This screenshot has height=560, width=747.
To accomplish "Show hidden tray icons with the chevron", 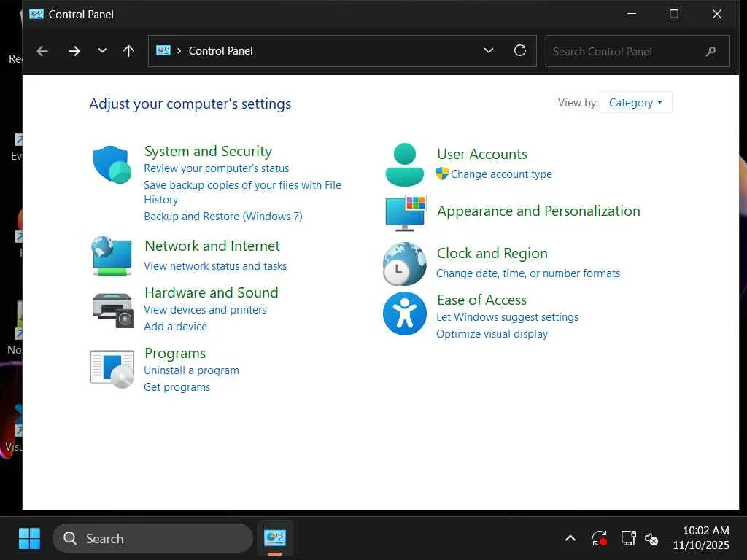I will (x=570, y=539).
